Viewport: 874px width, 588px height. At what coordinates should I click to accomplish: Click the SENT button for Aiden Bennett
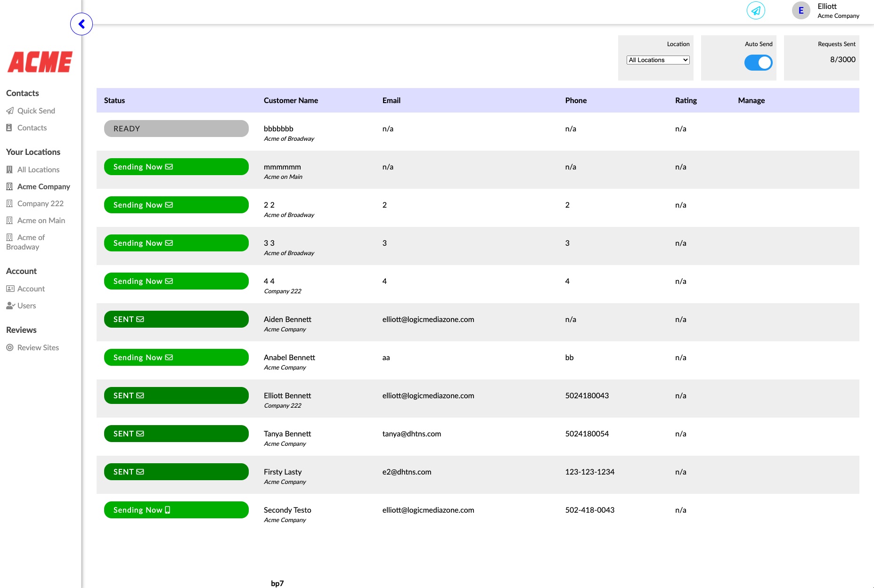pos(176,319)
